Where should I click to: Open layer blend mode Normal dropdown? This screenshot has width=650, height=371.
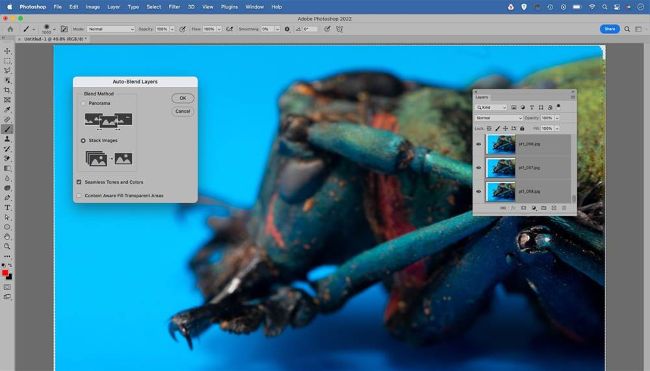[x=499, y=118]
